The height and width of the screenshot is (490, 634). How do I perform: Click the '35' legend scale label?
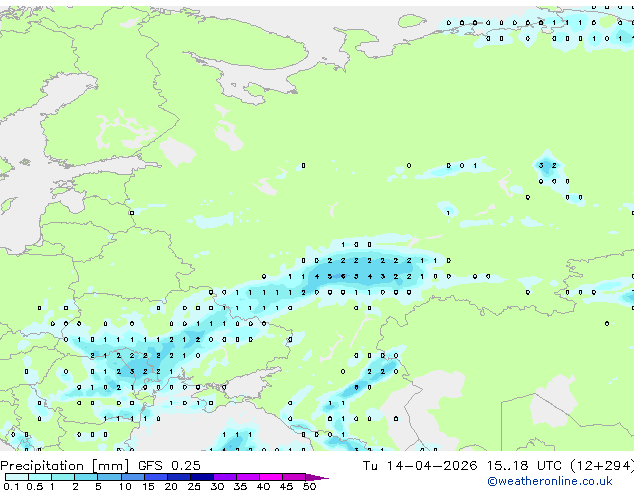click(x=240, y=486)
